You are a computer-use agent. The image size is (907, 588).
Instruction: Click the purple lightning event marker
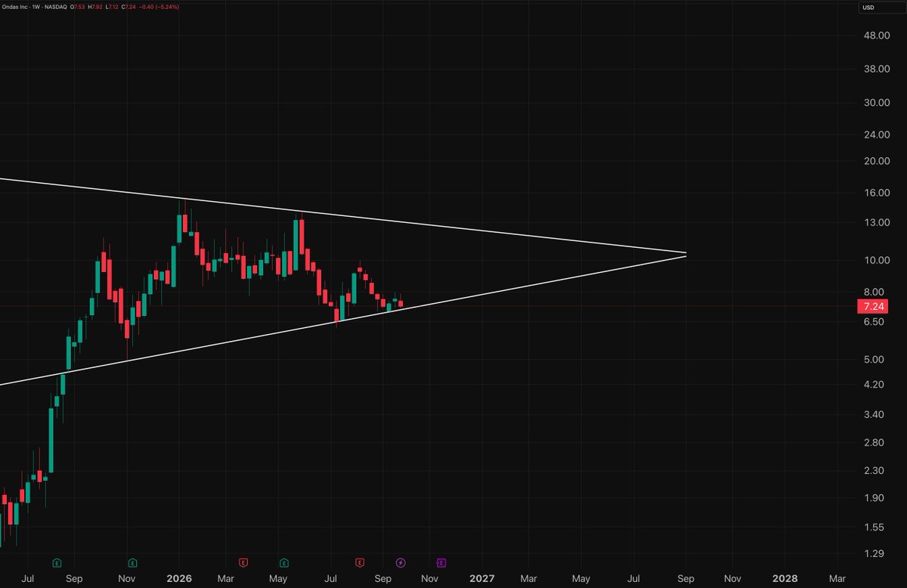401,562
